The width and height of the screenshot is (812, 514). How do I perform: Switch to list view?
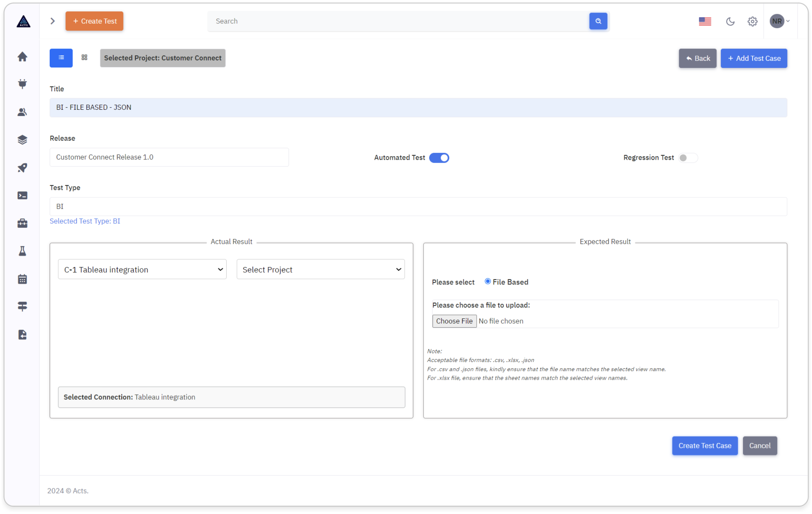[61, 58]
